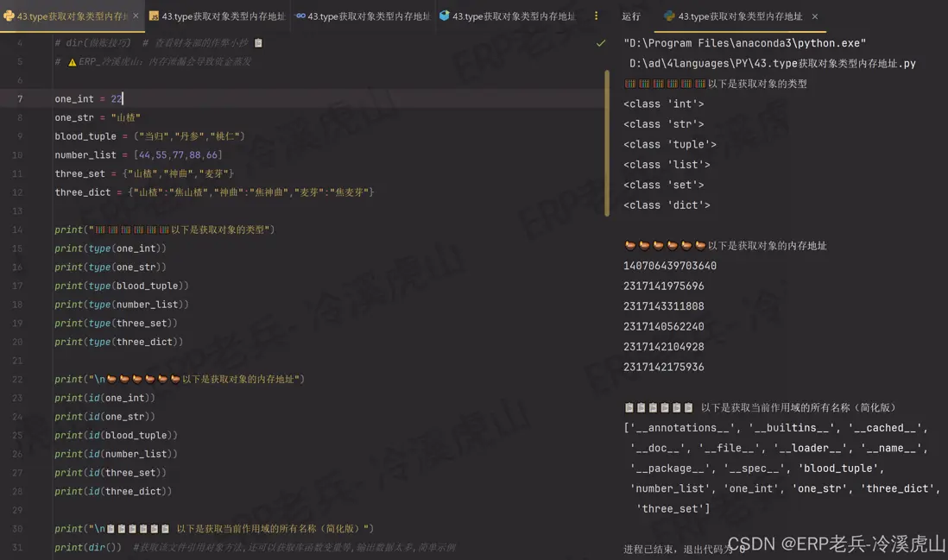948x560 pixels.
Task: Click print(id(number_list)) on line 26
Action: (116, 454)
